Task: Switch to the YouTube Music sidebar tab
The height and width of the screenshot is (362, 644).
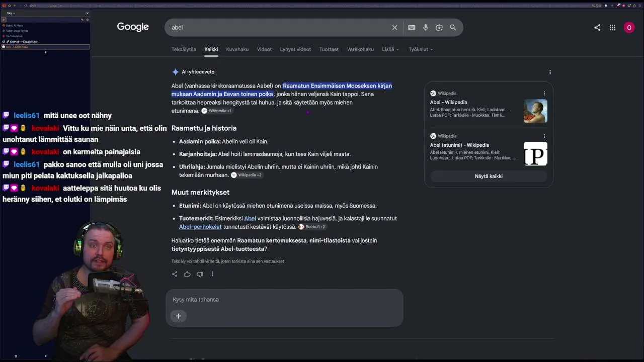Action: click(x=45, y=36)
